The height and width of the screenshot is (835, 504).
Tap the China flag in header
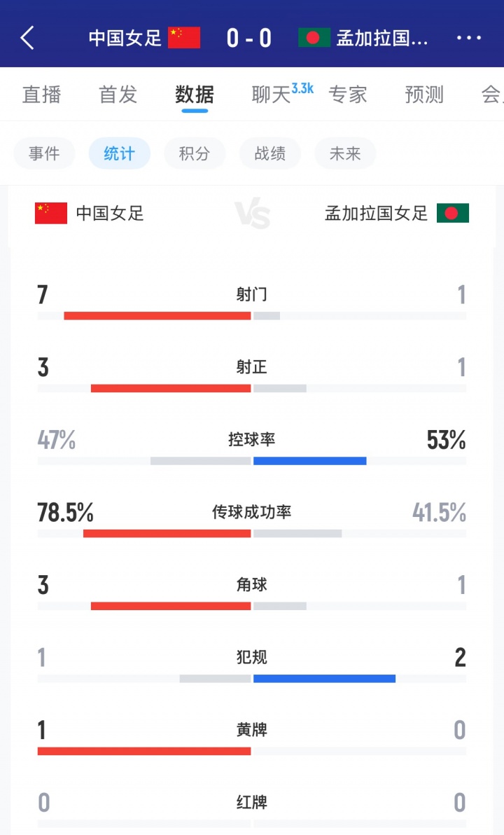184,38
